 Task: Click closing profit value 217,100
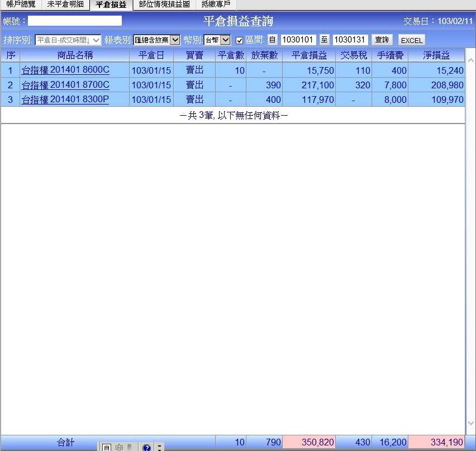click(317, 85)
